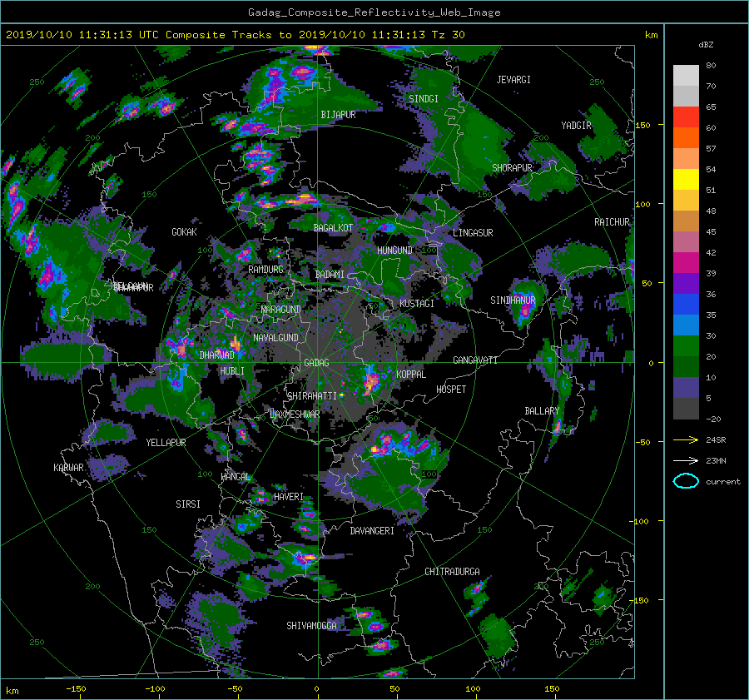Image resolution: width=749 pixels, height=700 pixels.
Task: Select the KARWAR label
Action: [68, 468]
